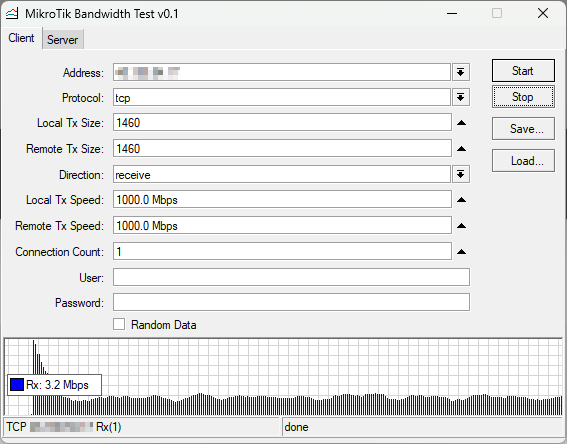Click the Address input field
This screenshot has height=444, width=567.
click(x=282, y=72)
